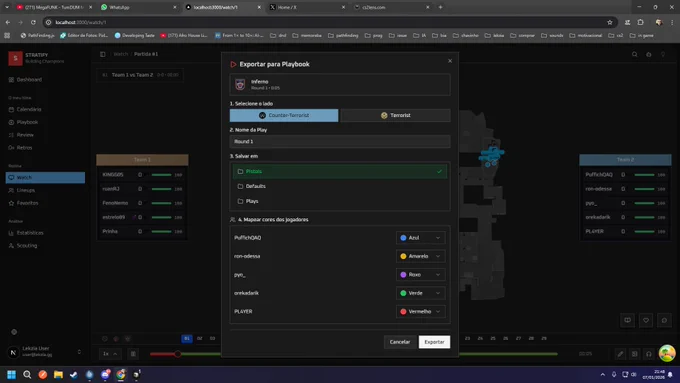Open Windows taskbar search
Image resolution: width=680 pixels, height=383 pixels.
click(x=27, y=375)
